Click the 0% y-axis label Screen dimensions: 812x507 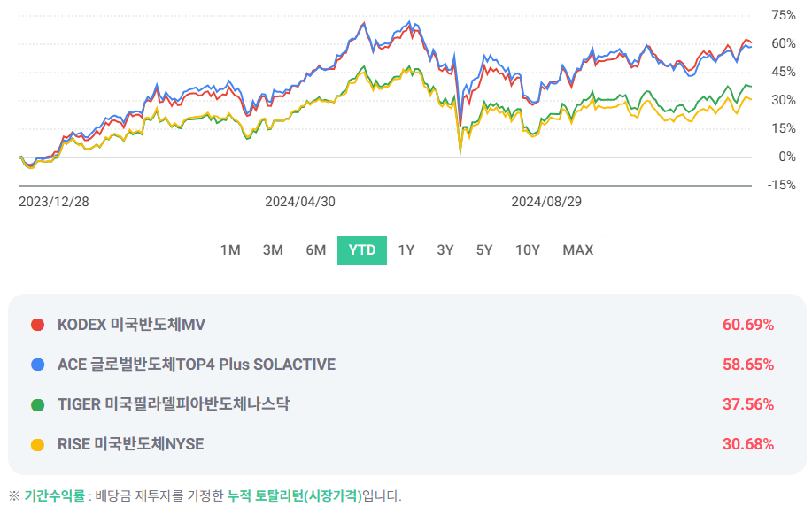pos(787,157)
